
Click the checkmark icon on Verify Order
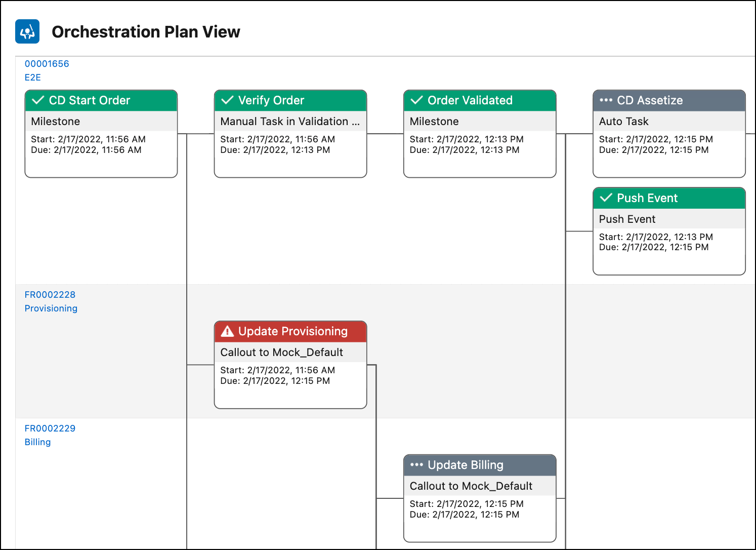click(227, 100)
